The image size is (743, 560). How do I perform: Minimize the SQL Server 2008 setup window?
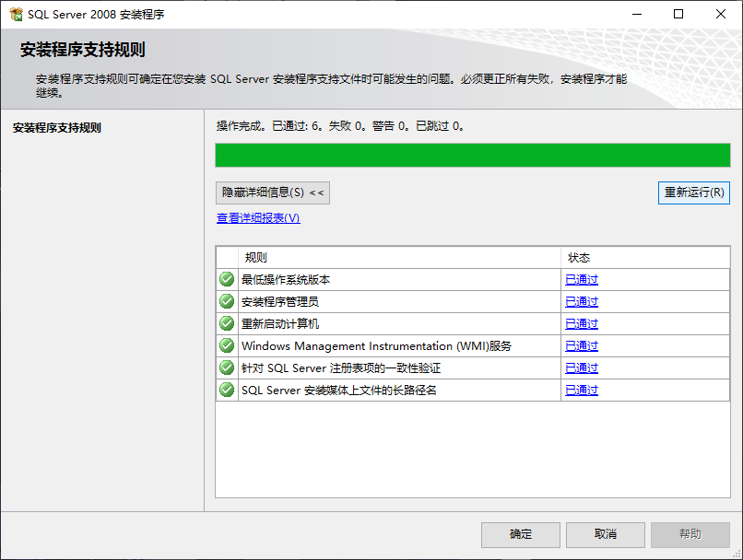(637, 14)
